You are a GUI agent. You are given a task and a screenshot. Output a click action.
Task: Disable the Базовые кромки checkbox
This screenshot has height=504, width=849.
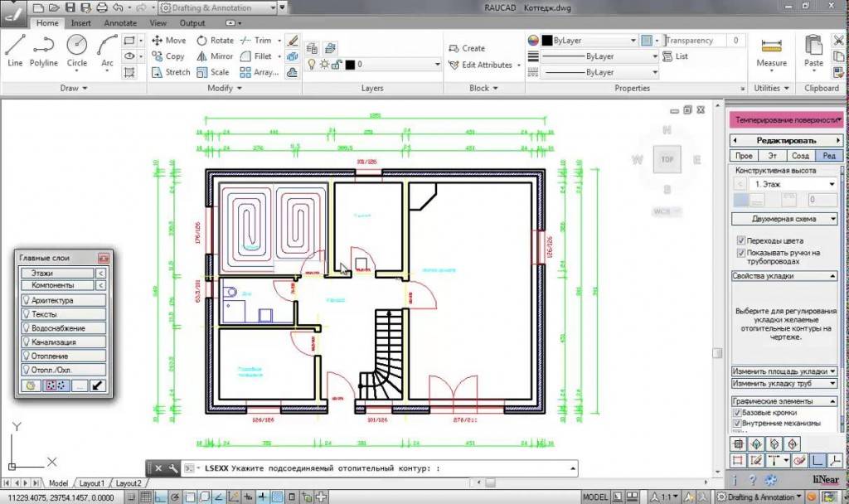point(736,412)
